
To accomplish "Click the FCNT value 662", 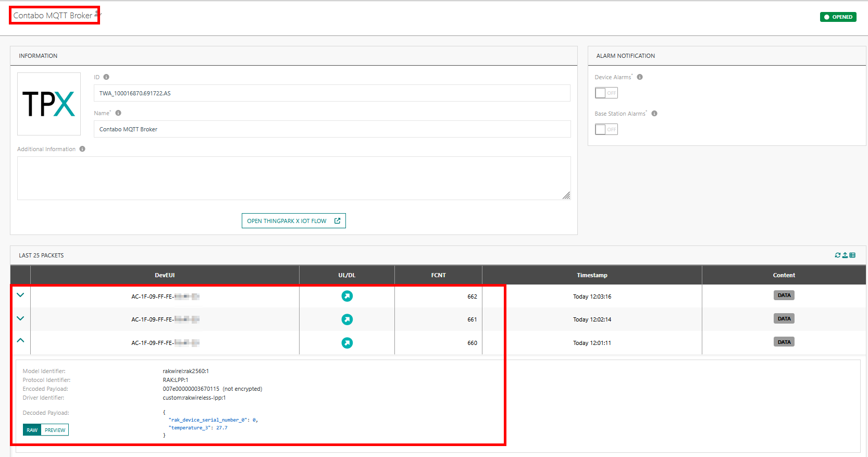I will click(x=472, y=297).
